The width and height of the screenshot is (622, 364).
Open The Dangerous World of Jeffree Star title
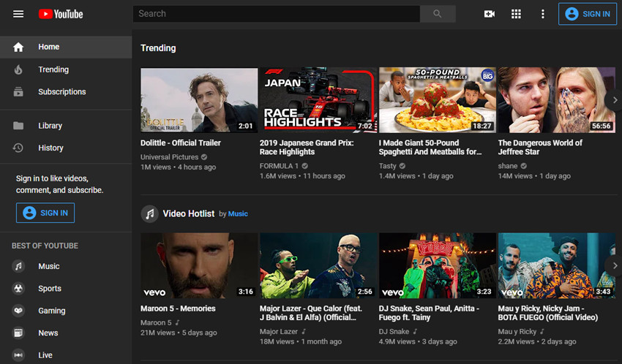(540, 148)
